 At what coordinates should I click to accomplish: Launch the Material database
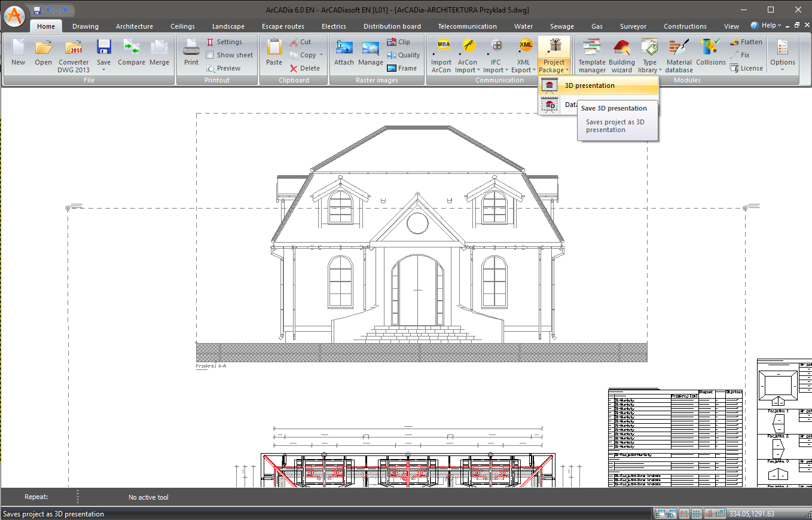point(679,54)
